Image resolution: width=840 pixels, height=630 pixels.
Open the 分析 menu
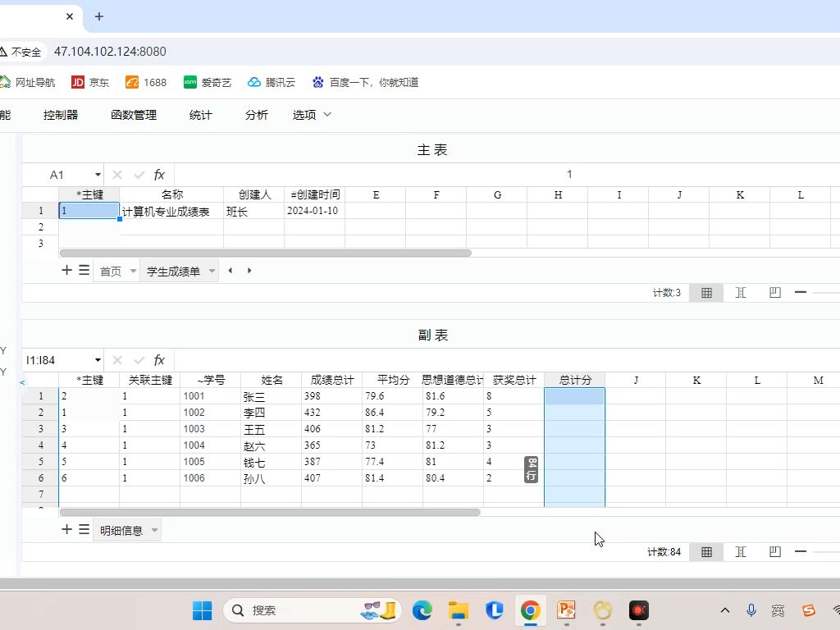pyautogui.click(x=256, y=115)
